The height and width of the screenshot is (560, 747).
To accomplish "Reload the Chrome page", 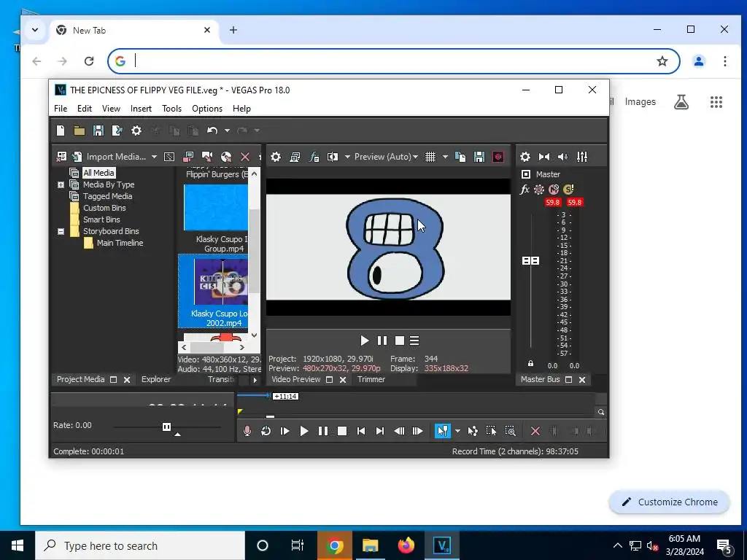I will coord(88,61).
